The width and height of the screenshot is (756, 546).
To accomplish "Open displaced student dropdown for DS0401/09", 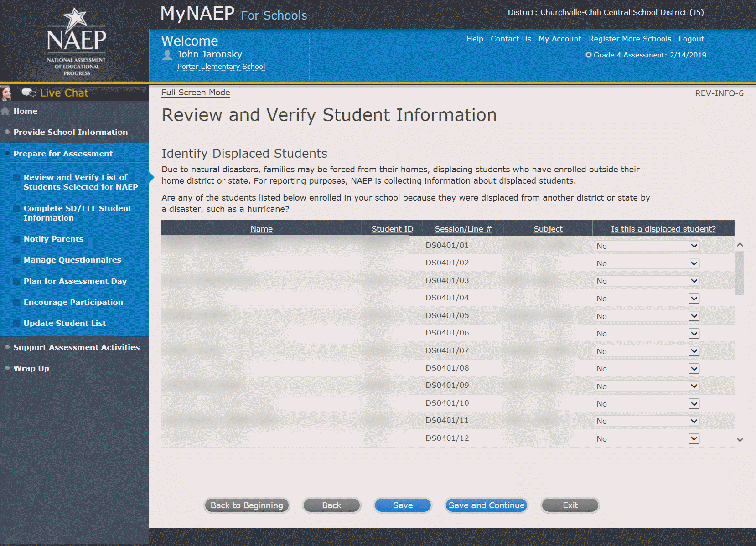I will (x=647, y=386).
